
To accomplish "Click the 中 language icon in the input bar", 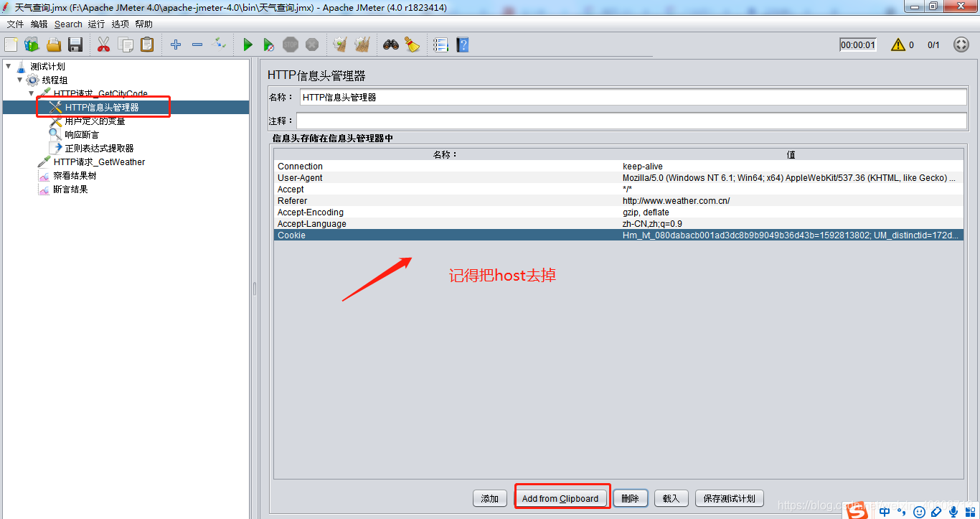I will (x=885, y=512).
